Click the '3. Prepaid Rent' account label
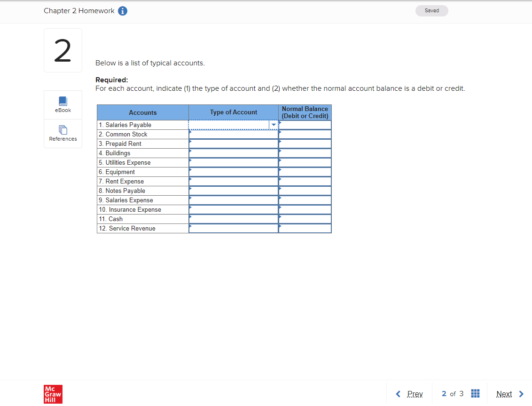The width and height of the screenshot is (532, 406). [x=120, y=143]
